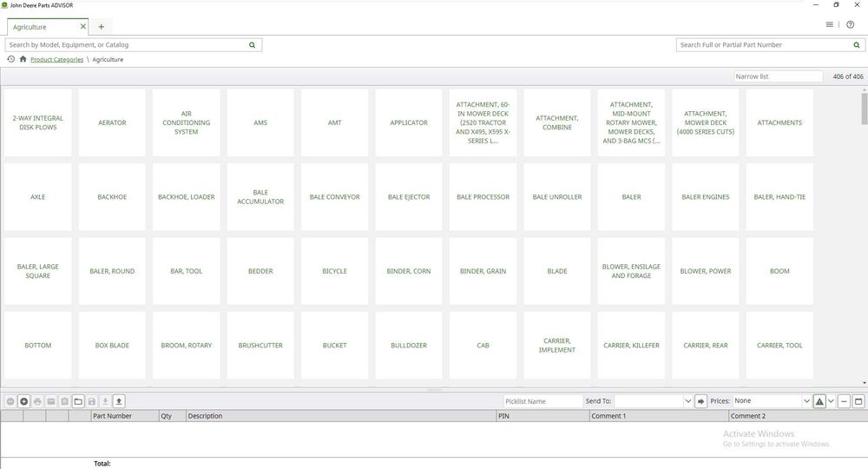The height and width of the screenshot is (469, 868).
Task: Open the help question mark icon
Action: tap(851, 24)
